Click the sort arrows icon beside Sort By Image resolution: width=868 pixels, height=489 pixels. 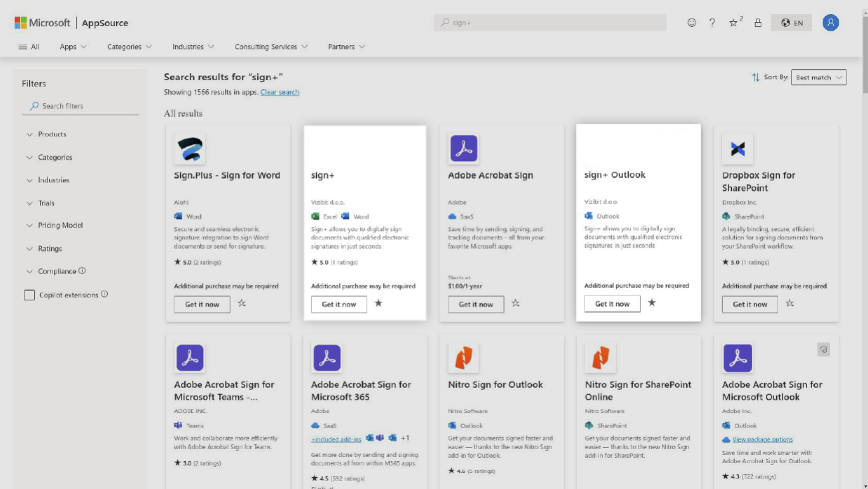pyautogui.click(x=756, y=77)
